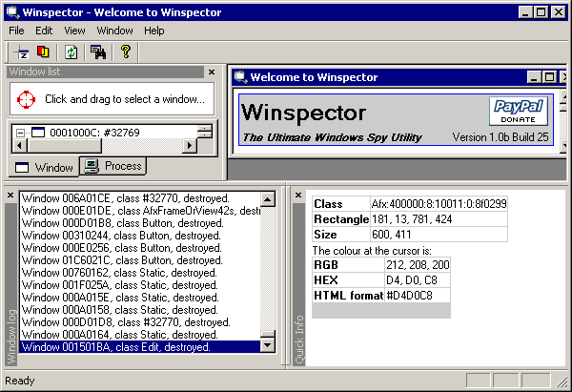This screenshot has height=392, width=572.
Task: Click window list horizontal scrollbar left arrow
Action: click(x=19, y=146)
